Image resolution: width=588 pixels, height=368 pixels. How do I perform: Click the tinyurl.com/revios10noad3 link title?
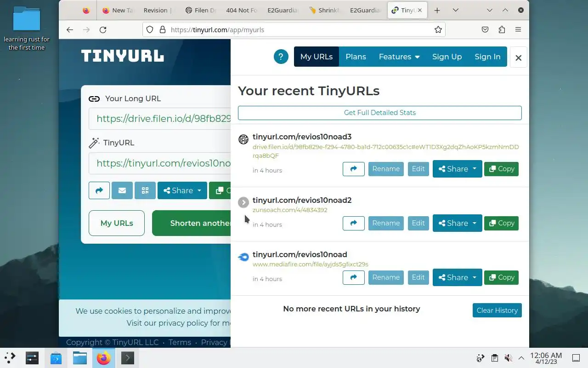point(302,137)
